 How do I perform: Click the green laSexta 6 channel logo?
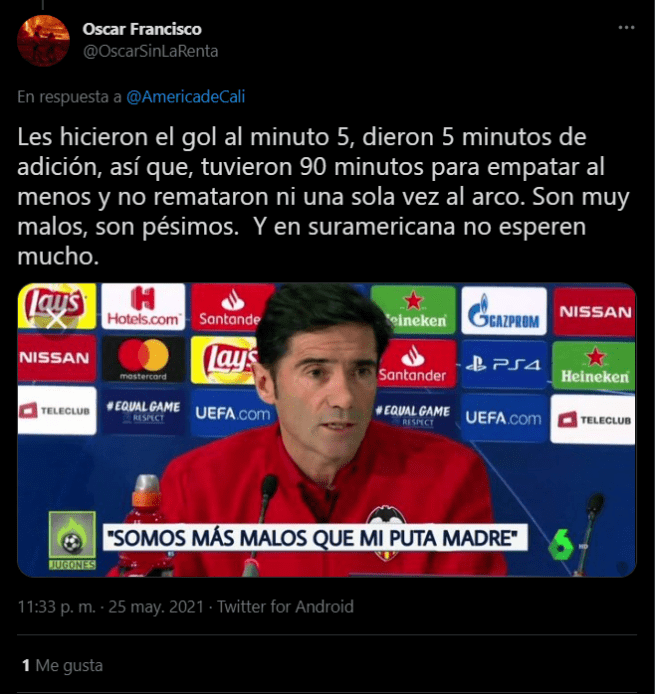[x=561, y=544]
